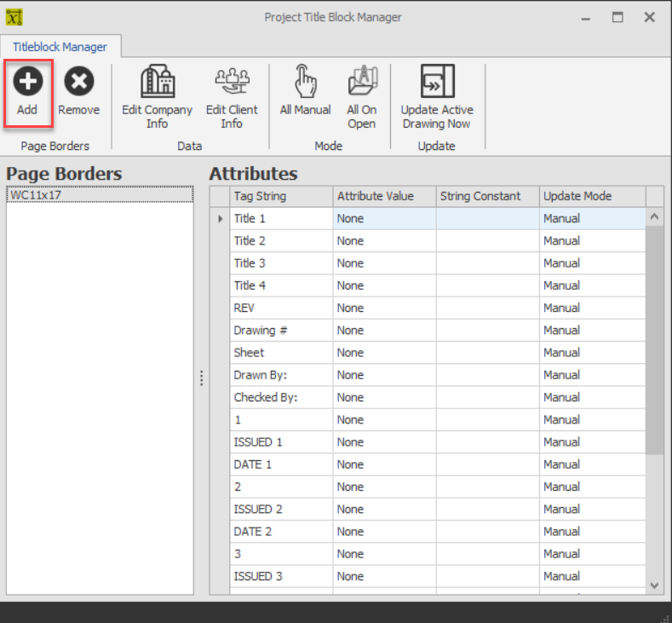672x623 pixels.
Task: Select the ISSUED 3 tag cell
Action: pos(281,576)
